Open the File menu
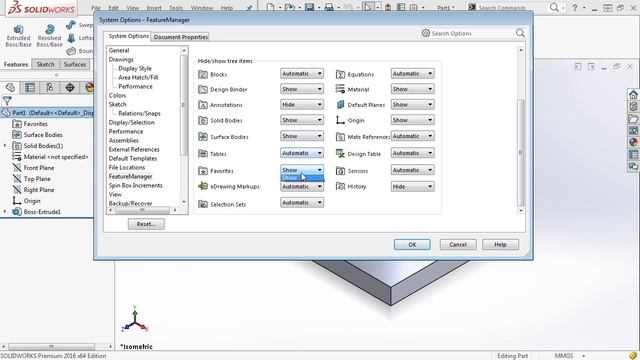The height and width of the screenshot is (360, 640). pos(96,8)
